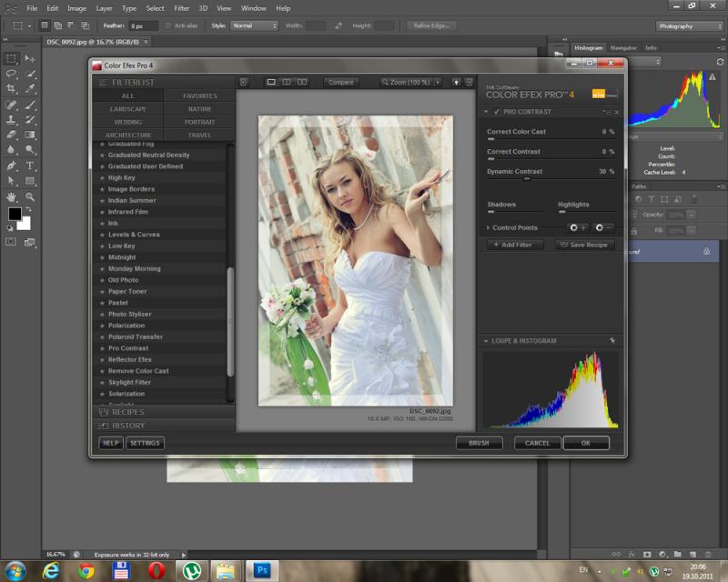Open the Photography workspace dropdown
This screenshot has width=728, height=582.
[x=689, y=26]
